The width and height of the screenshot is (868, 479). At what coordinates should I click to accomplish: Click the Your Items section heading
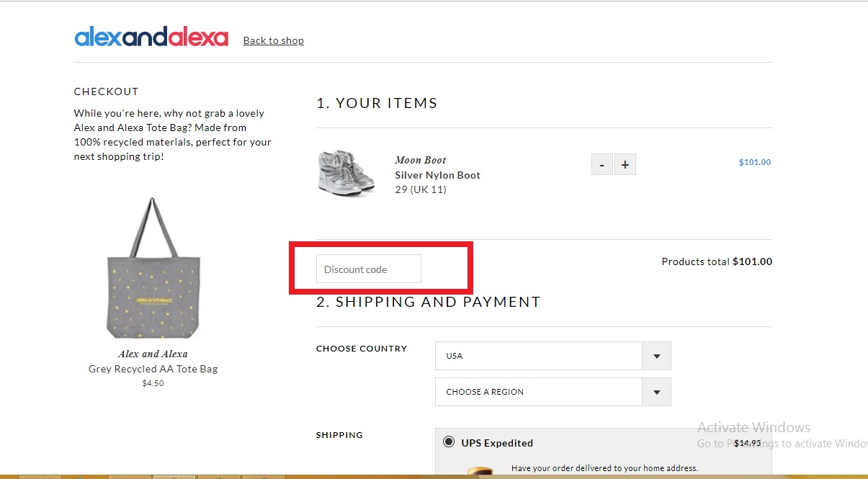pos(377,103)
